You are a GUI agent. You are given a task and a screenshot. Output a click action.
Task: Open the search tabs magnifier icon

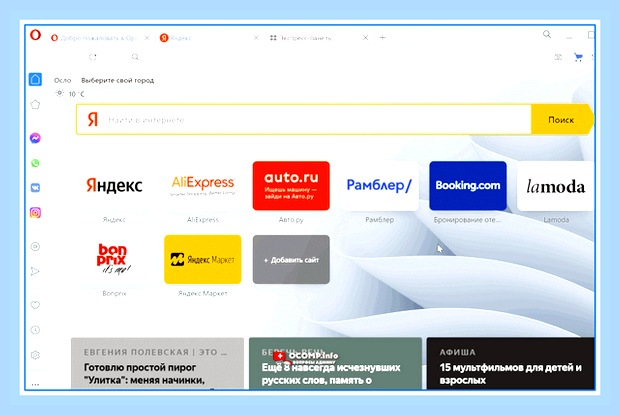pos(547,34)
